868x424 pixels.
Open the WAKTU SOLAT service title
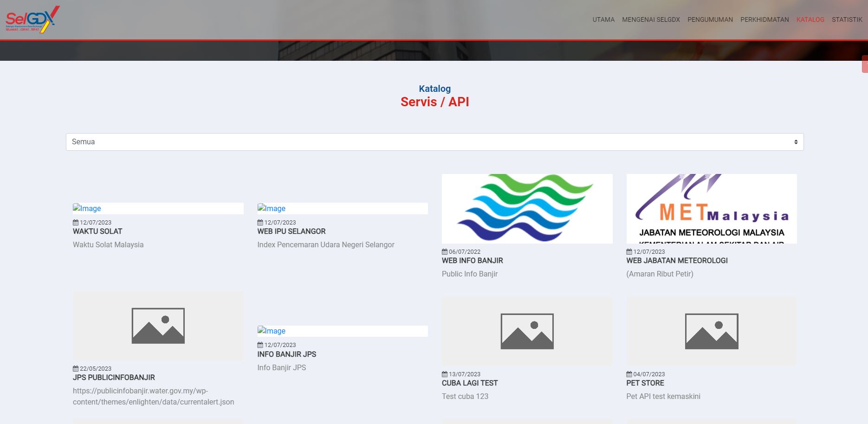(x=97, y=231)
